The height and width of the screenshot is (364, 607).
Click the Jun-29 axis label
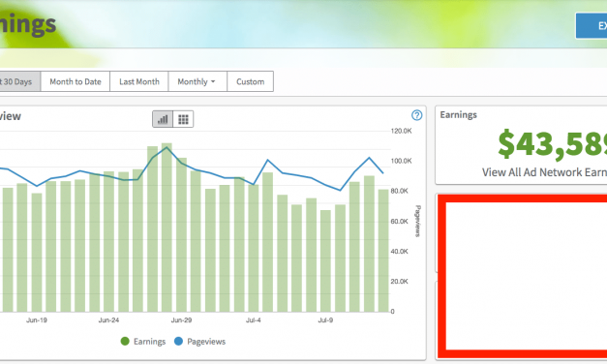pyautogui.click(x=181, y=320)
